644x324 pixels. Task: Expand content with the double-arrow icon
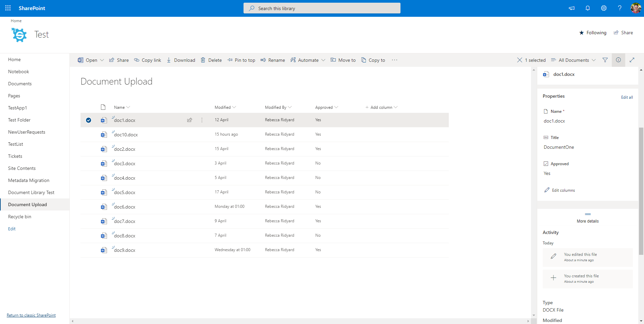(x=632, y=60)
